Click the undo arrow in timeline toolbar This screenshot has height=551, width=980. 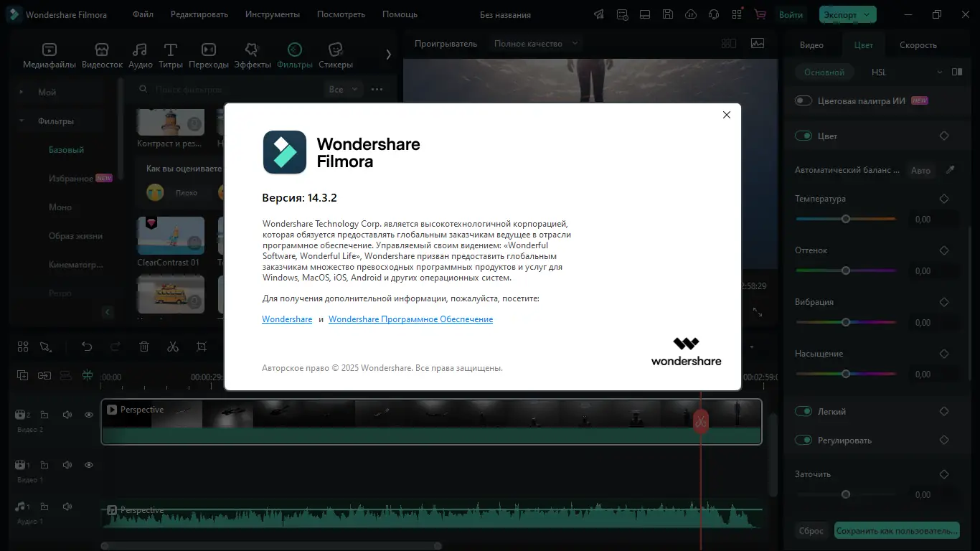click(87, 347)
